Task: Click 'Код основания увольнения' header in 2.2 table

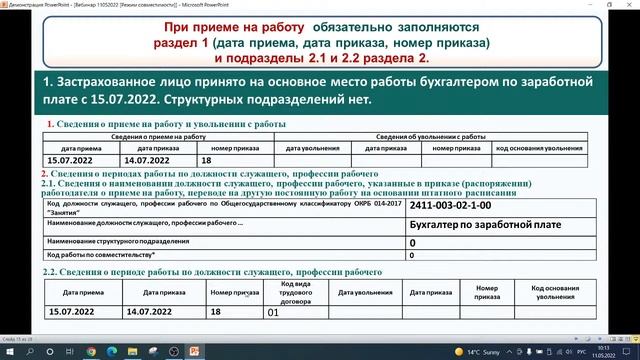Action: pos(555,293)
